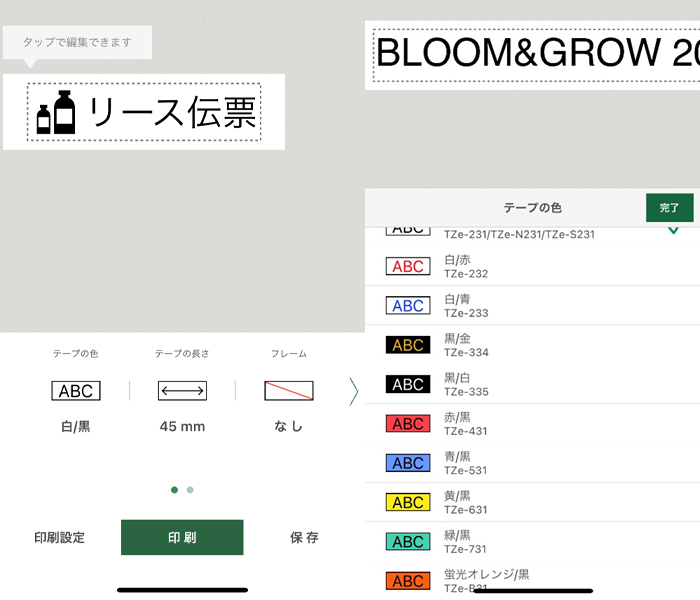This screenshot has height=600, width=700.
Task: Open 印刷設定 print settings
Action: [59, 538]
